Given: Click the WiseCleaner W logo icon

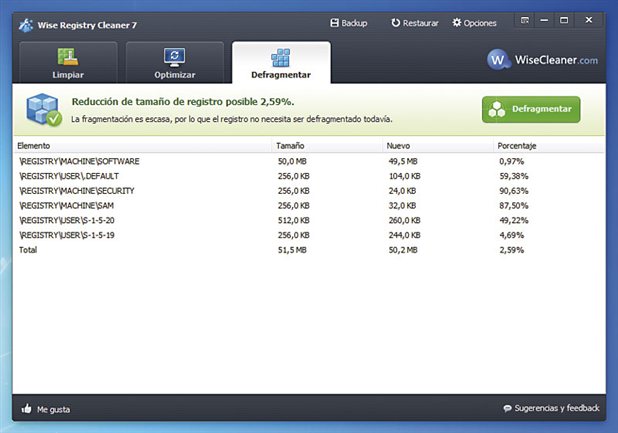Looking at the screenshot, I should [498, 59].
